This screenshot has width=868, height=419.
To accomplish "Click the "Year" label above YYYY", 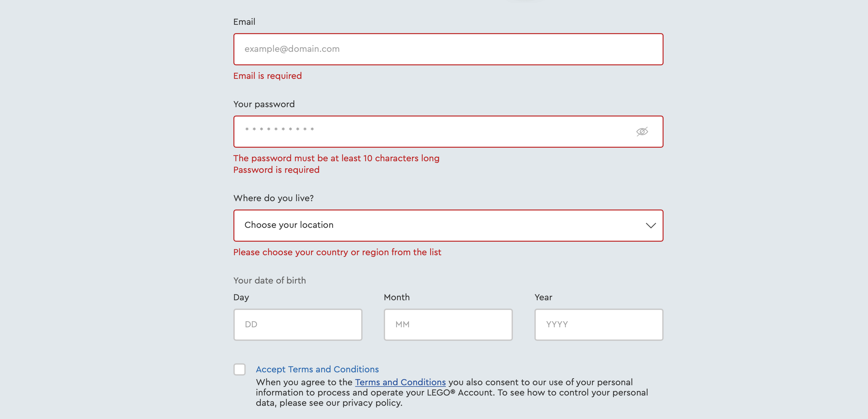I will click(x=543, y=297).
